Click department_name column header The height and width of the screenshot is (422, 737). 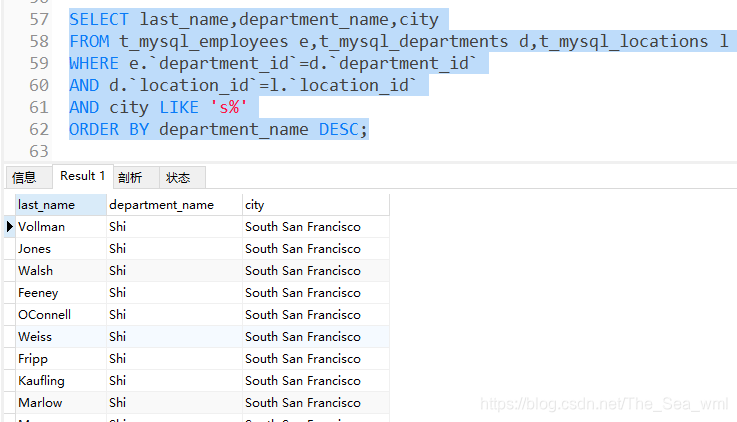pos(174,205)
